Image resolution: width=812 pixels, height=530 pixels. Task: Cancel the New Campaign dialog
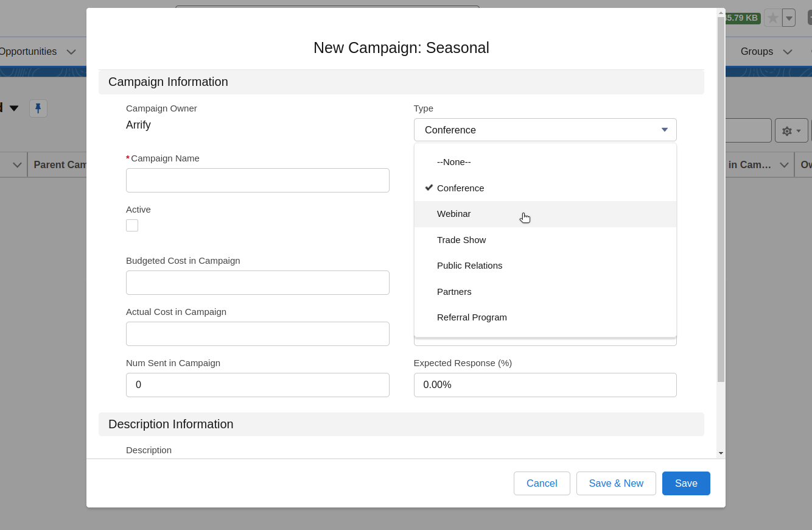pos(542,483)
